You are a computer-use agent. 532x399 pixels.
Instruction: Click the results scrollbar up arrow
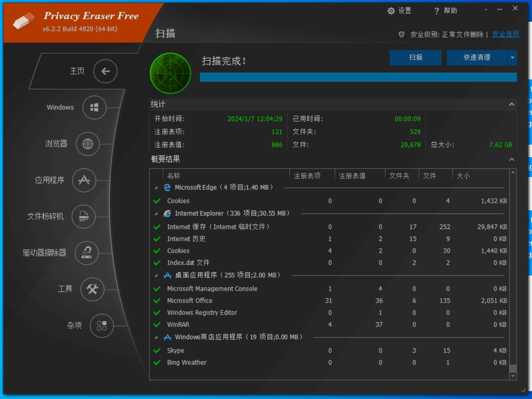tap(513, 172)
